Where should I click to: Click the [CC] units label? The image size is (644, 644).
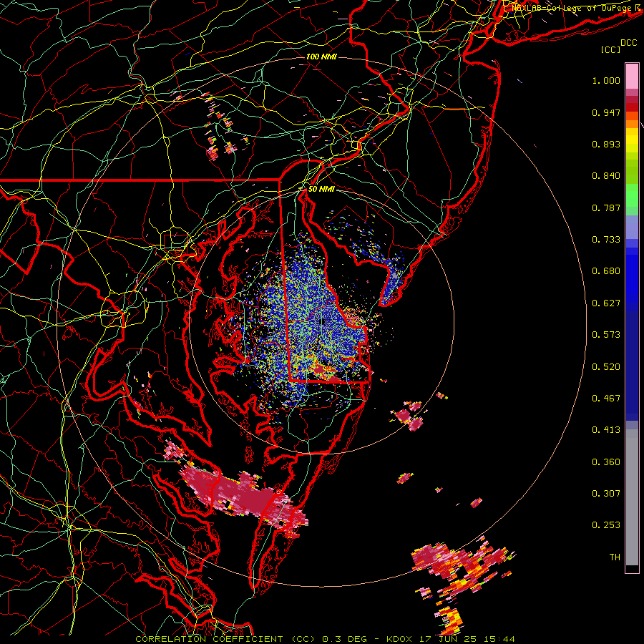[x=611, y=49]
